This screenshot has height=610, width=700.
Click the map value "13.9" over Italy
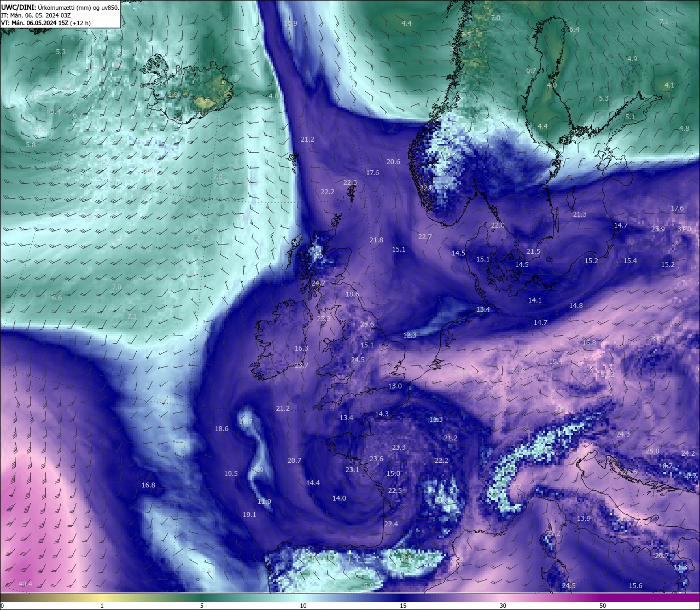point(584,518)
